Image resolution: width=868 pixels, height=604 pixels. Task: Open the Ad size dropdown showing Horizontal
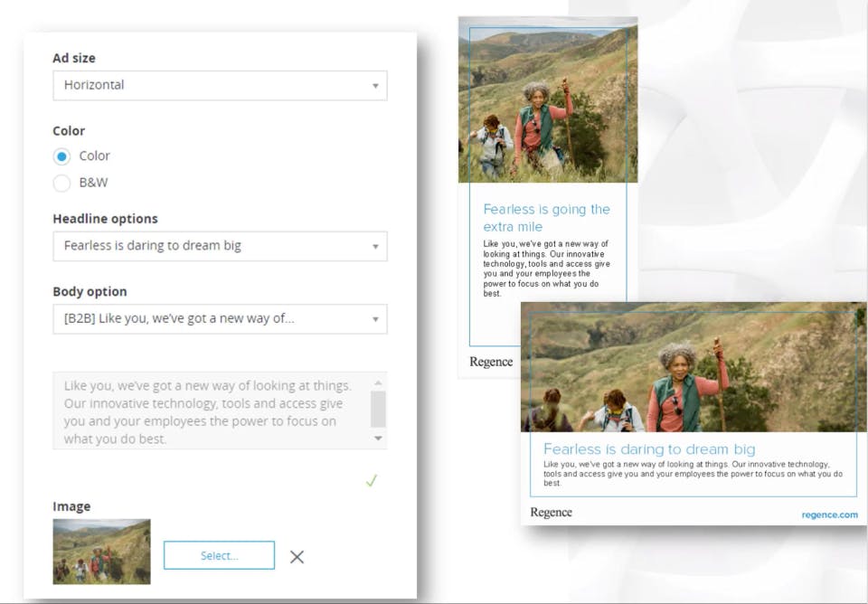pos(220,85)
